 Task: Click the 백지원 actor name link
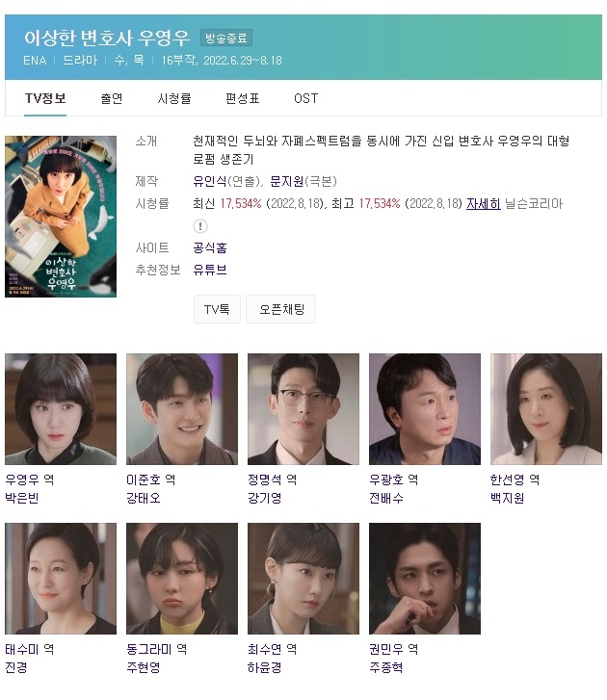pos(508,498)
